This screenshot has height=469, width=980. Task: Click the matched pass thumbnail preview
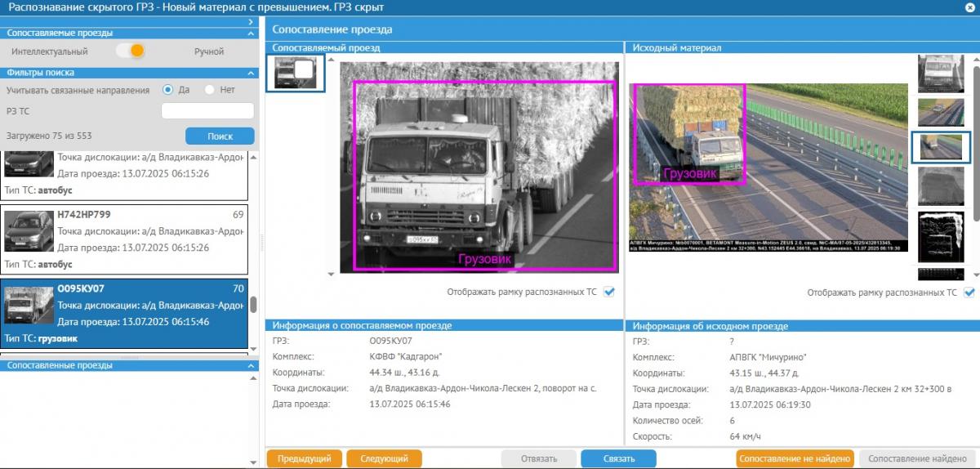coord(295,74)
